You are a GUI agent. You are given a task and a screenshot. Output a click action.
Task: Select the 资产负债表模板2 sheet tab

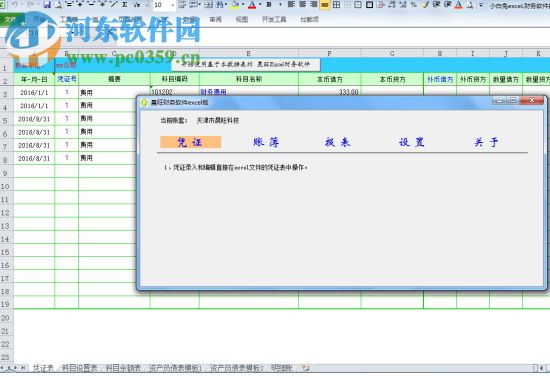(x=237, y=368)
